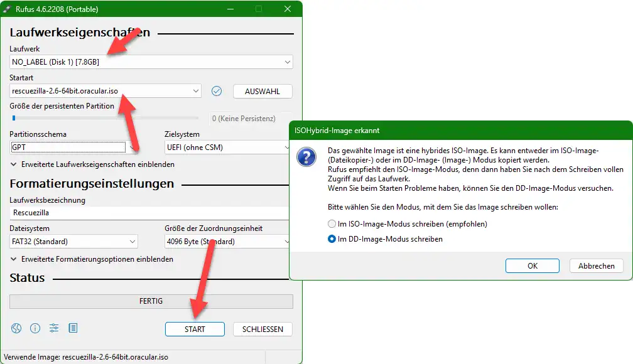Image resolution: width=633 pixels, height=364 pixels.
Task: Open the Laufwerk device dropdown
Action: click(x=151, y=62)
